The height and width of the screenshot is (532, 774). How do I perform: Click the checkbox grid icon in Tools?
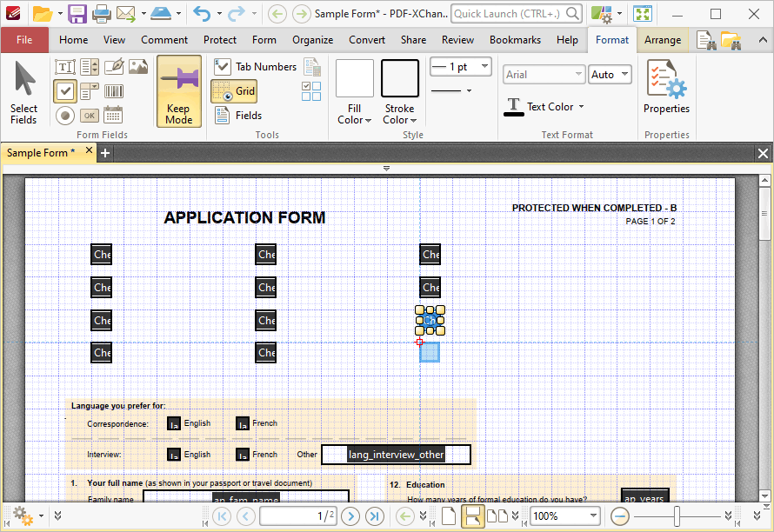click(x=311, y=90)
